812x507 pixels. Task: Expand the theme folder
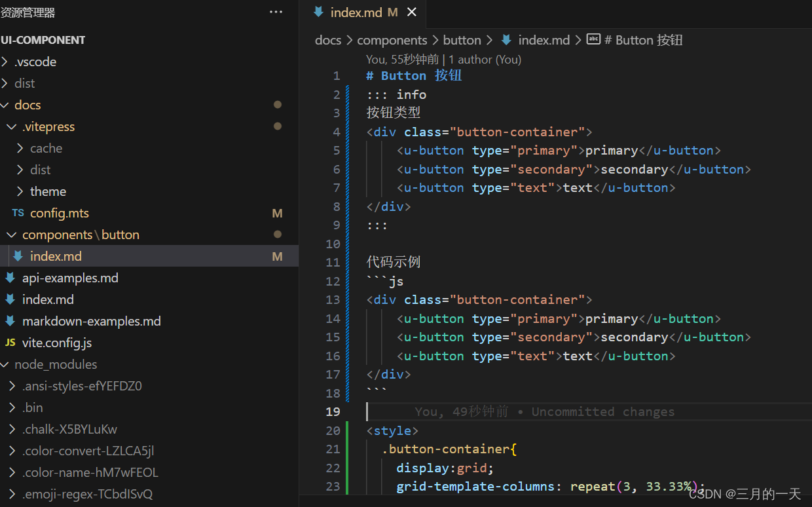coord(20,191)
